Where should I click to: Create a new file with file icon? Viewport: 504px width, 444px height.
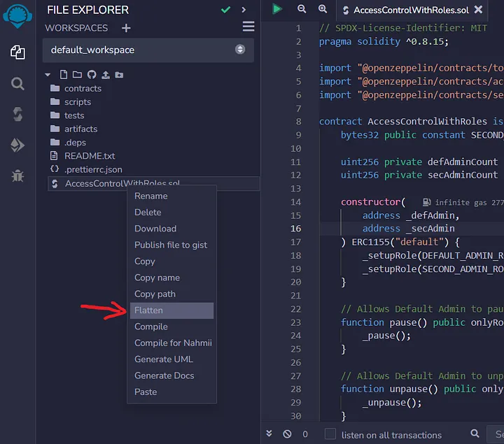tap(64, 75)
